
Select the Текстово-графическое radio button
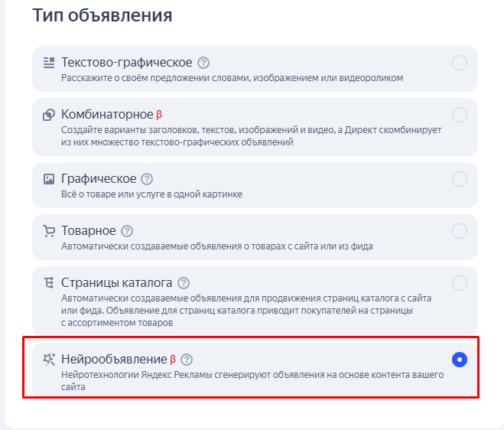pos(460,63)
